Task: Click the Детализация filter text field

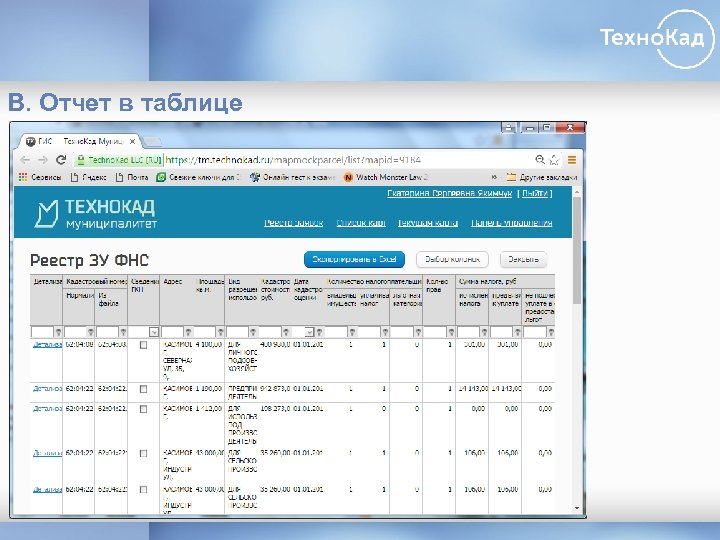Action: click(43, 332)
